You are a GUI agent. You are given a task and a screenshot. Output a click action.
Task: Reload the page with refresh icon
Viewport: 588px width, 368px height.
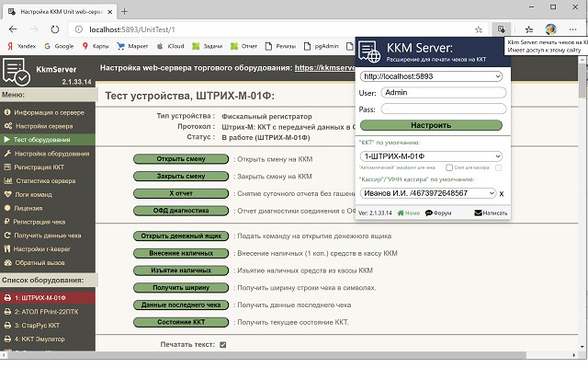[x=55, y=29]
